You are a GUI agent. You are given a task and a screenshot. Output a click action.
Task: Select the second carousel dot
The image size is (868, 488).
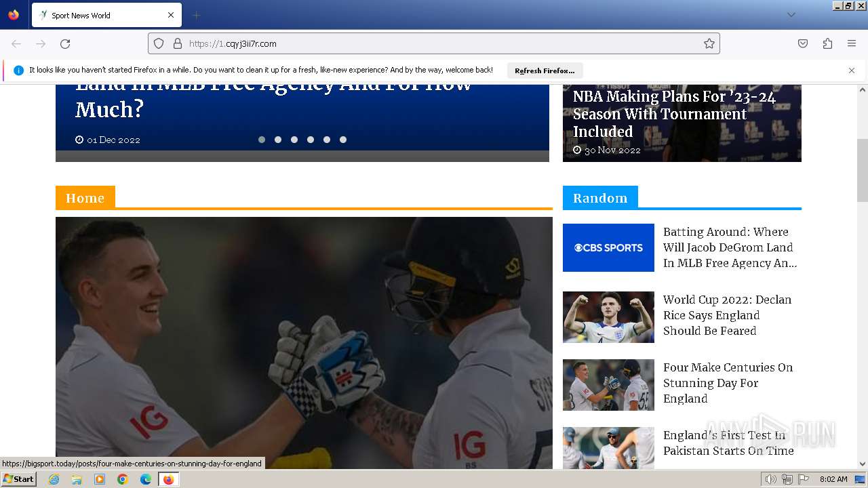coord(278,140)
